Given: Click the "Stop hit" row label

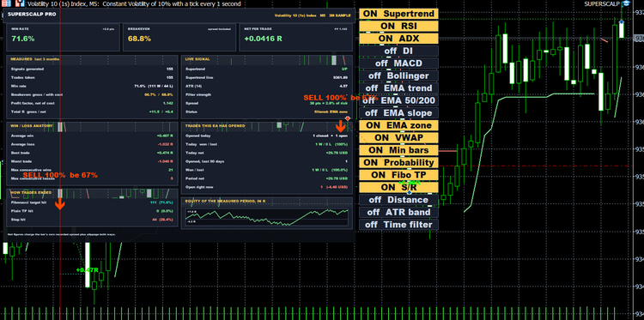Looking at the screenshot, I should click(x=19, y=220).
